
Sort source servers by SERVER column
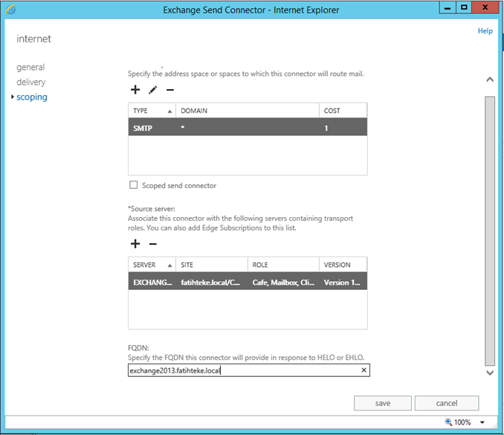(x=152, y=265)
